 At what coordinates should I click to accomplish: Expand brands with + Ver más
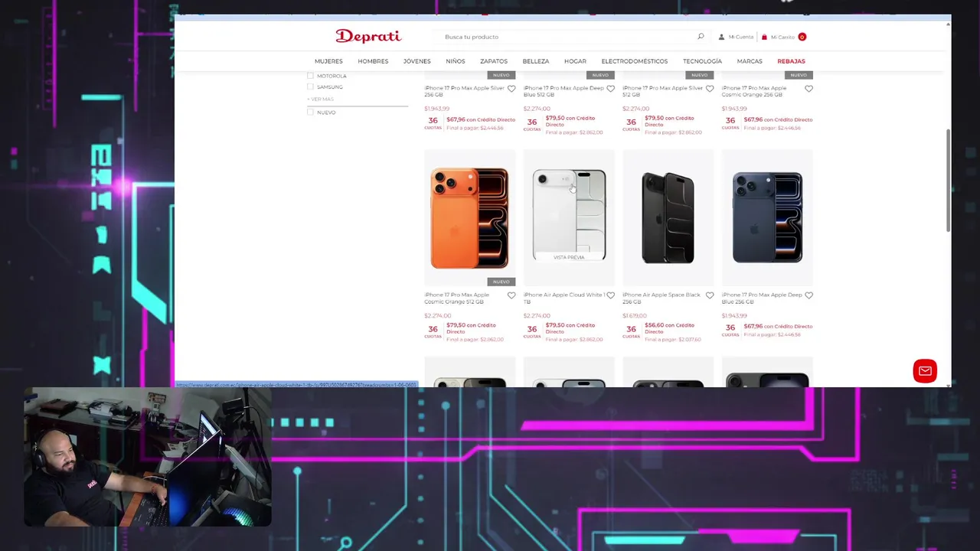pyautogui.click(x=320, y=99)
